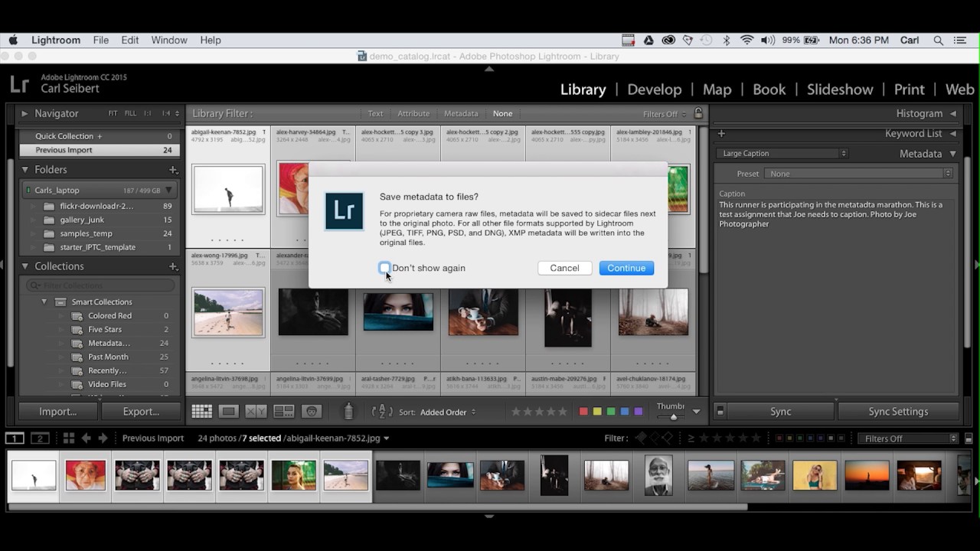Click the Wi-Fi icon in menu bar
Screen dimensions: 980x551
pyautogui.click(x=747, y=41)
